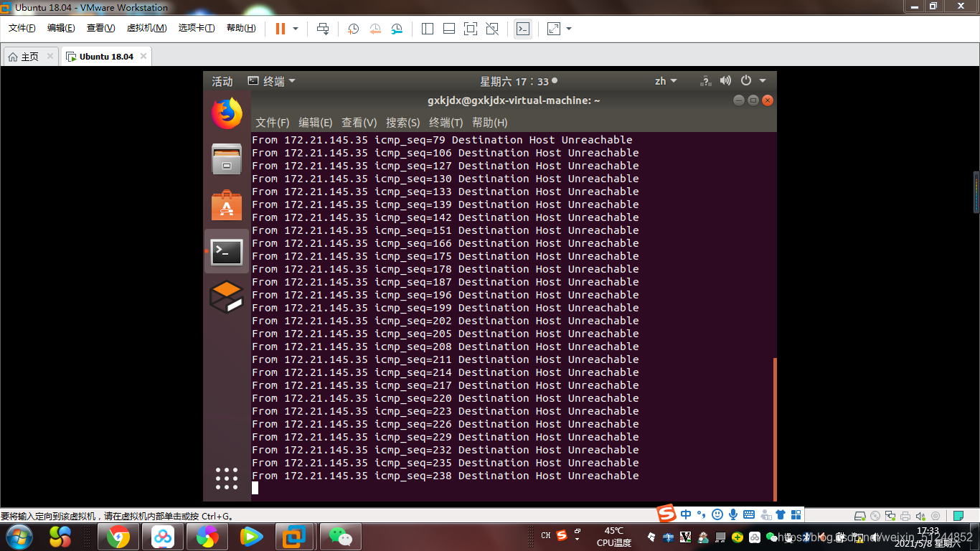The height and width of the screenshot is (551, 980).
Task: Switch VMware to Unity mode
Action: 492,29
